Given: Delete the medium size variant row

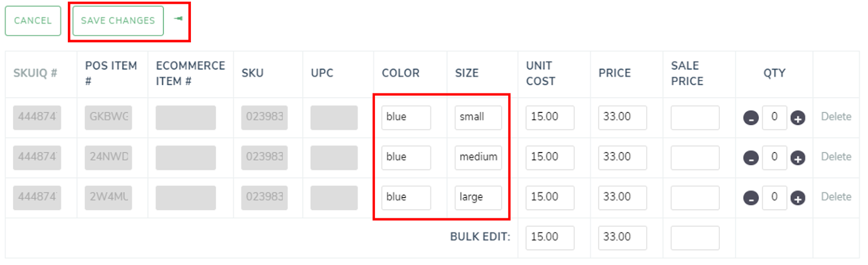Looking at the screenshot, I should tap(835, 157).
